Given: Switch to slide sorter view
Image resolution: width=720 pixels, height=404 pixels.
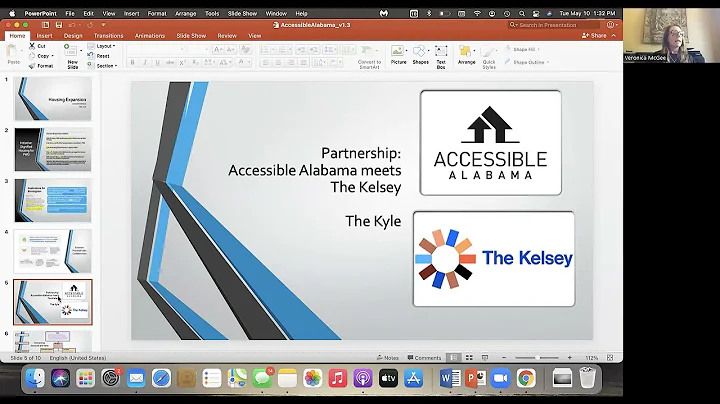Looking at the screenshot, I should pos(469,358).
